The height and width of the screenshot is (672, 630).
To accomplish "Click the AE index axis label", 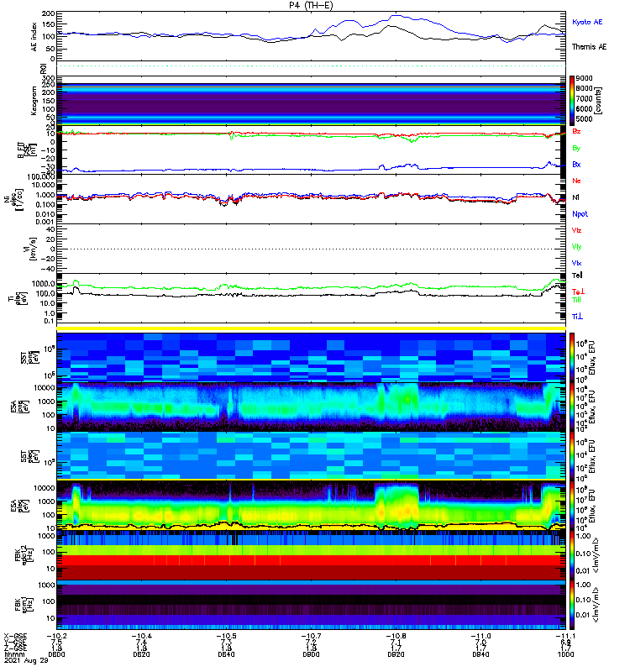I will pyautogui.click(x=34, y=37).
